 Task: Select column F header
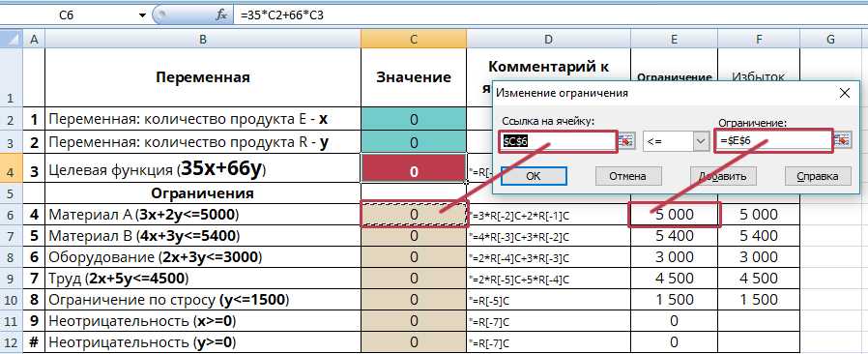click(x=759, y=39)
